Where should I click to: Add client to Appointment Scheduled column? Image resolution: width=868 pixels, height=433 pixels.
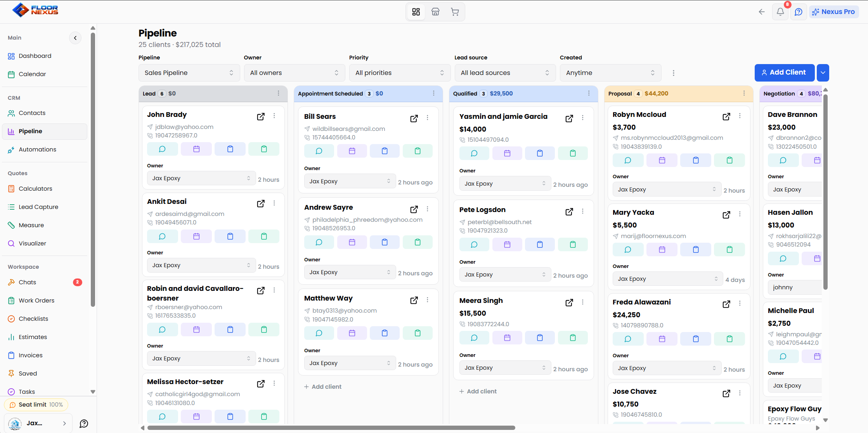[322, 387]
